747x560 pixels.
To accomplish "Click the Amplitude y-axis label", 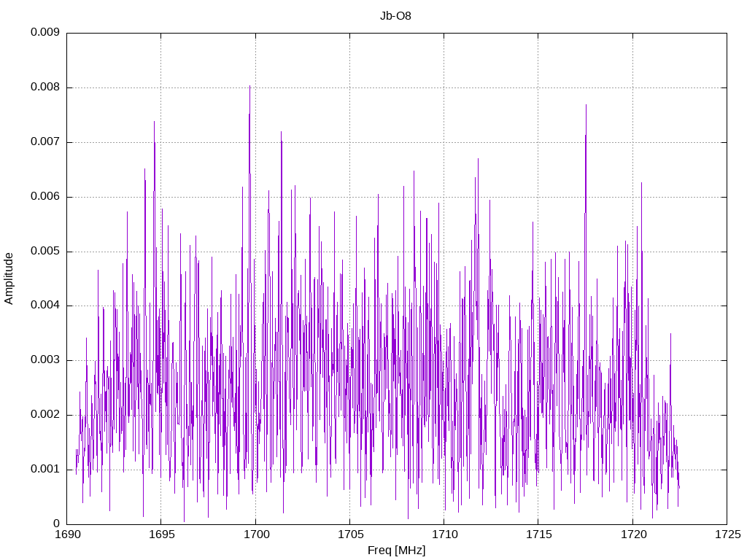I will tap(9, 279).
